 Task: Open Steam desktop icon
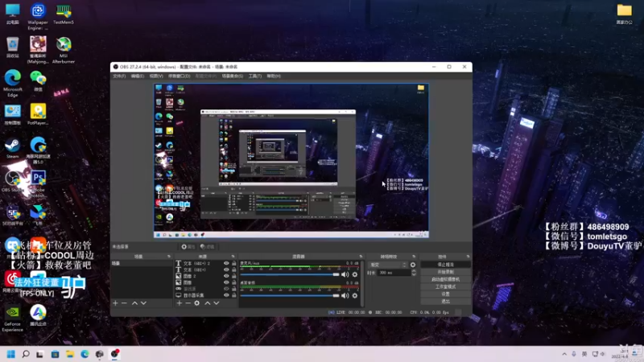pos(13,148)
